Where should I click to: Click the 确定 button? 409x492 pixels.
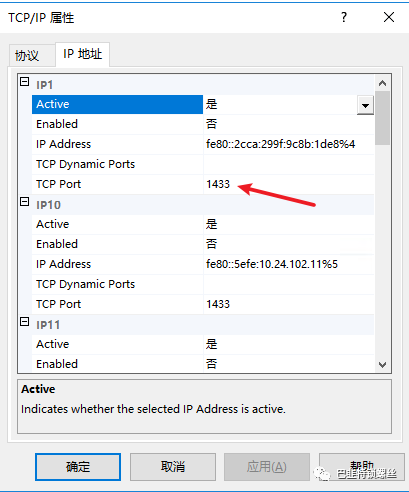click(78, 467)
